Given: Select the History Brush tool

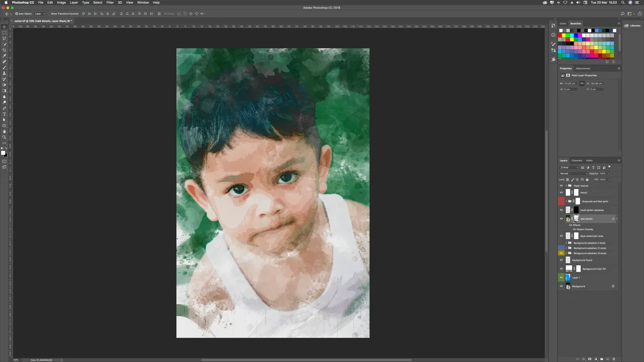Looking at the screenshot, I should click(5, 79).
